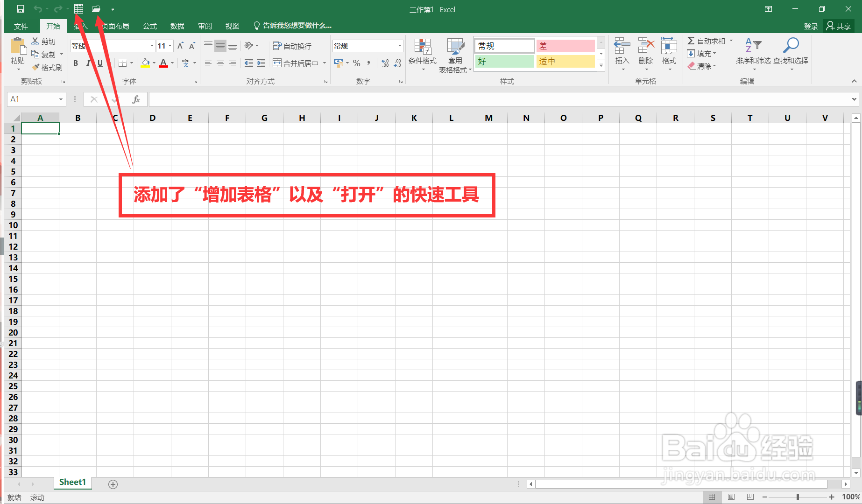Image resolution: width=862 pixels, height=504 pixels.
Task: Toggle underline formatting
Action: [x=100, y=63]
